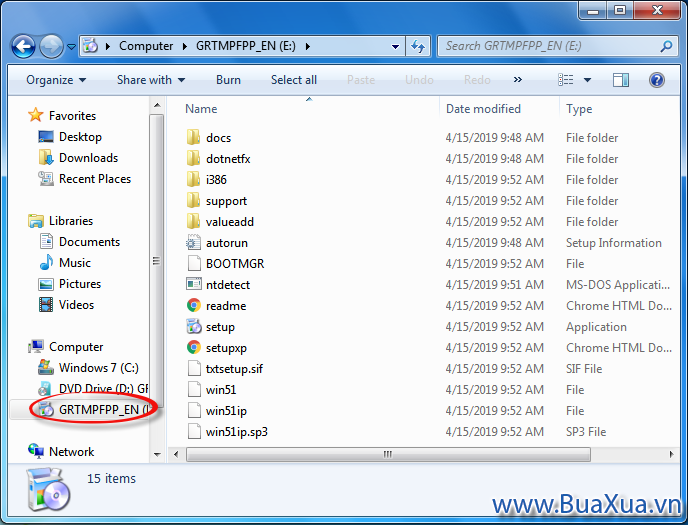Click the magnifier search icon
688x525 pixels.
pyautogui.click(x=666, y=46)
